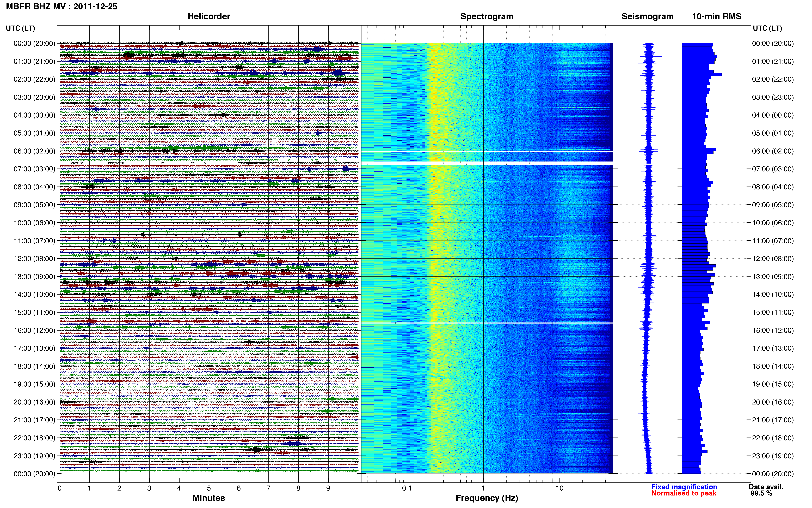The image size is (812, 508).
Task: Click 15:00 (11:00) label right of RMS panel
Action: [x=773, y=312]
